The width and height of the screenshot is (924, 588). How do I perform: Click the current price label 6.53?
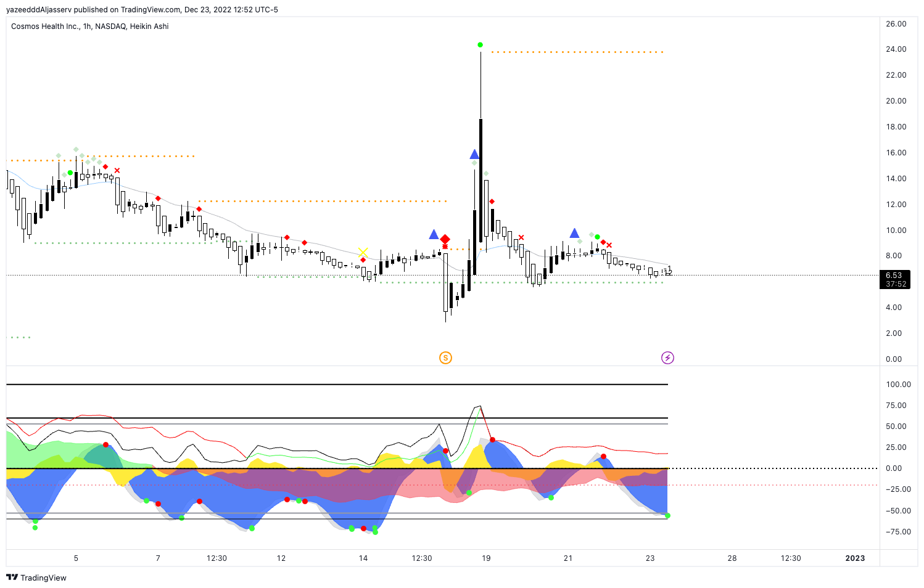894,276
